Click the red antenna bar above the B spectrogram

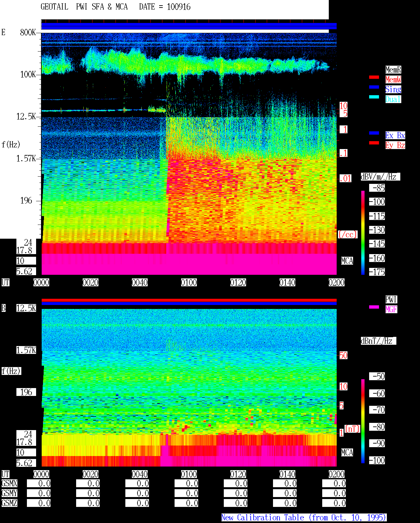coord(189,300)
